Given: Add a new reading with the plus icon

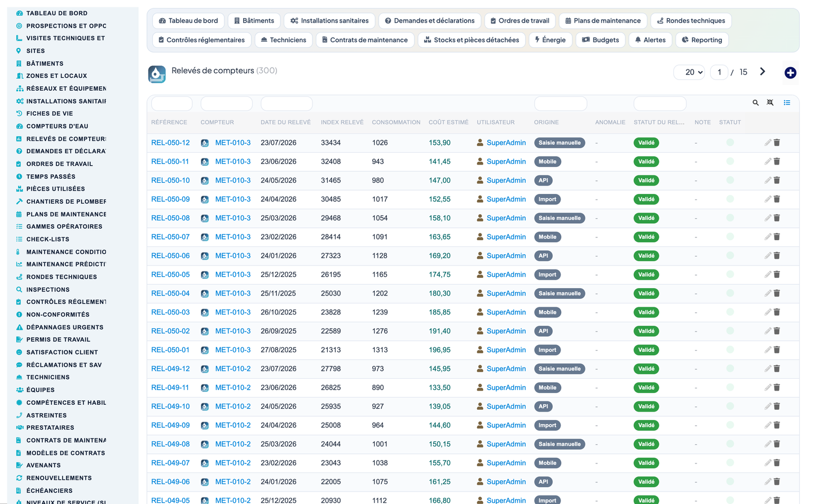Looking at the screenshot, I should (790, 73).
